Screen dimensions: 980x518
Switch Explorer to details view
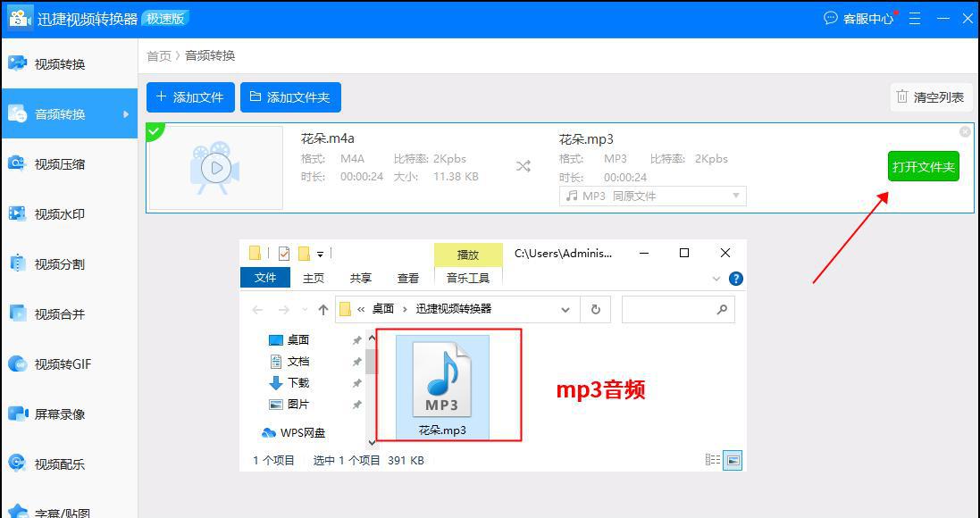(x=713, y=461)
